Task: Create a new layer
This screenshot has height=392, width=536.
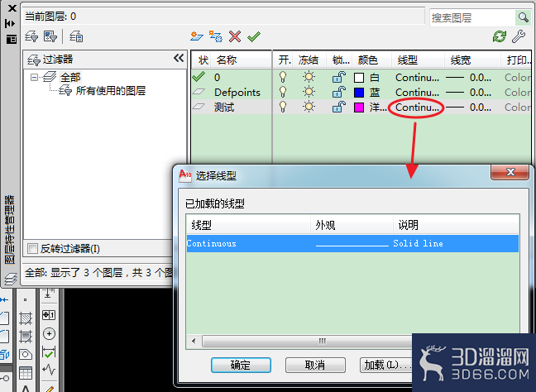Action: point(197,36)
